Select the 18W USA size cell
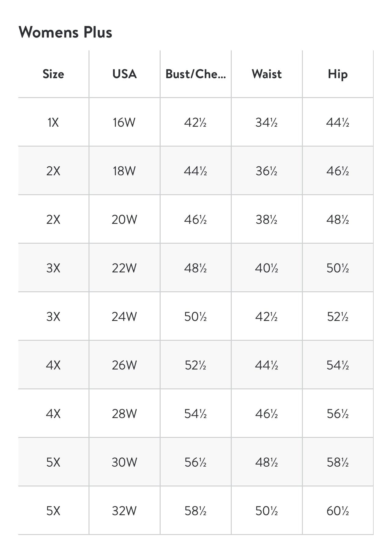The height and width of the screenshot is (546, 392). [124, 171]
